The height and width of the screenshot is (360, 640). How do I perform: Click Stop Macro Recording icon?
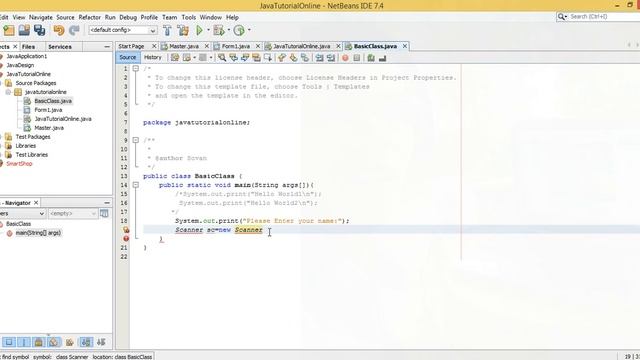357,58
